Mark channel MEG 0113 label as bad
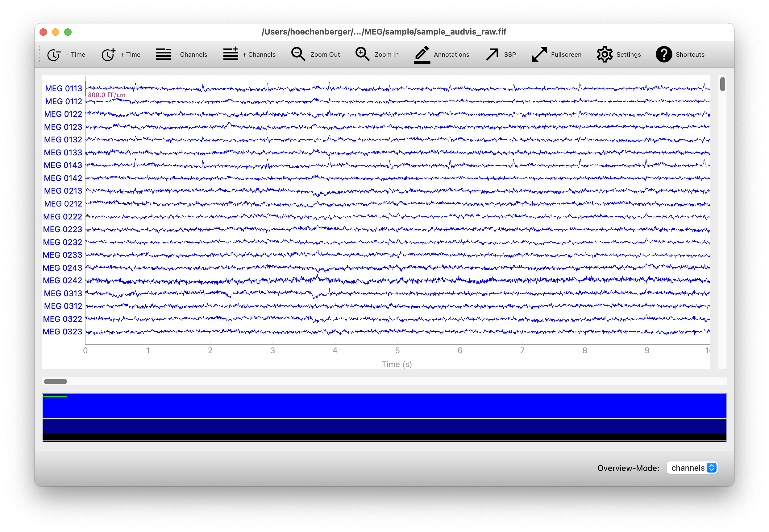Viewport: 769px width, 532px height. pyautogui.click(x=63, y=89)
